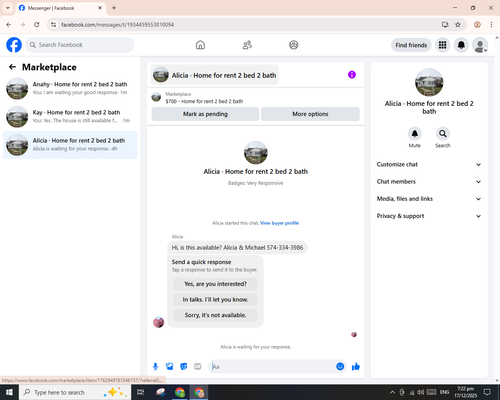Expand the Customize chat section
This screenshot has width=500, height=400.
(429, 164)
